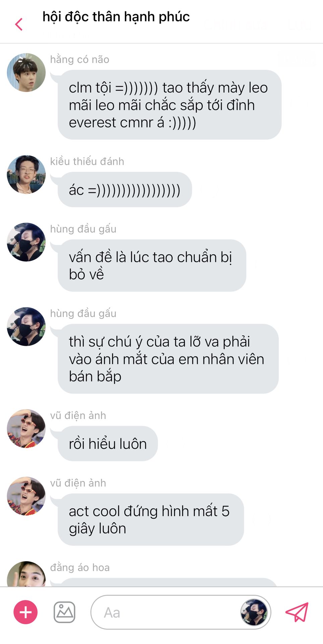Focus the Aa message input field
The height and width of the screenshot is (644, 323).
pyautogui.click(x=181, y=612)
